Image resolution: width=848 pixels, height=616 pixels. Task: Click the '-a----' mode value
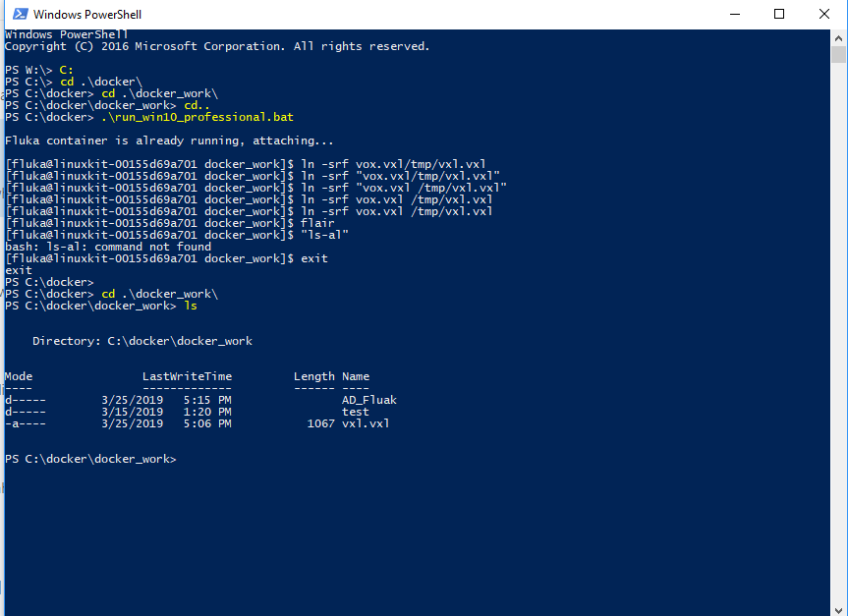tap(26, 423)
